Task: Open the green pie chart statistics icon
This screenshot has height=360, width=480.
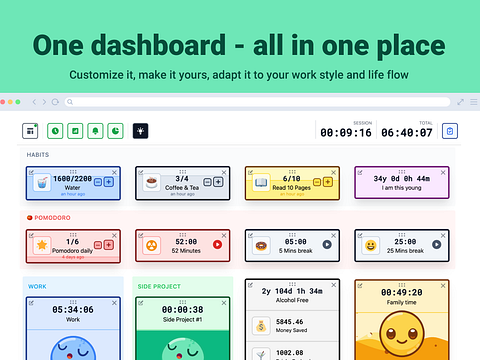Action: tap(115, 131)
